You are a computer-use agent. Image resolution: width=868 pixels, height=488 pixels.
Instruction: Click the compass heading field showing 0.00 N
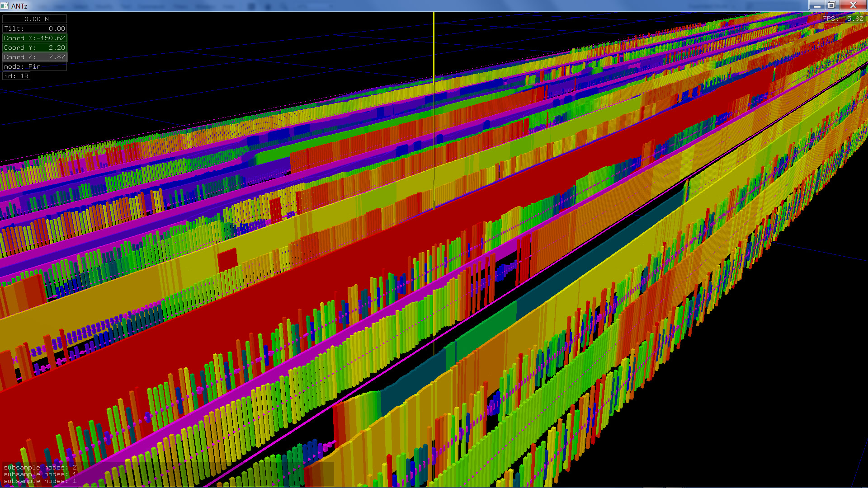(35, 19)
